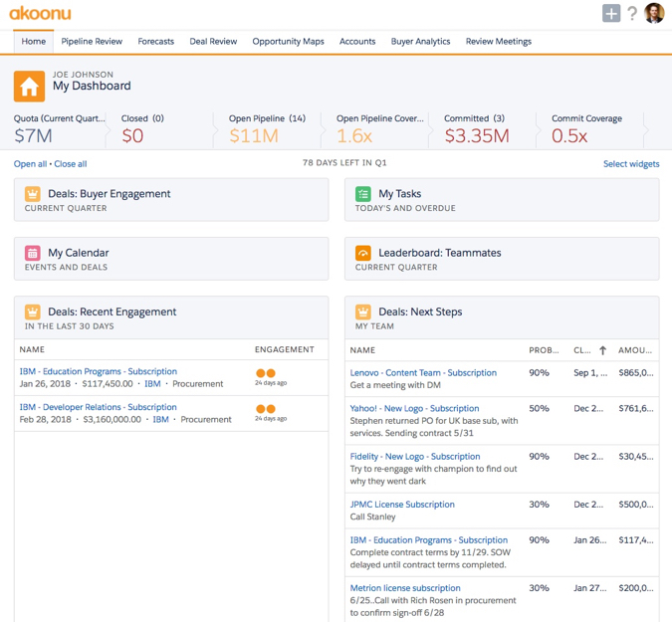Open JPMC License Subscription deal
672x622 pixels.
[402, 505]
